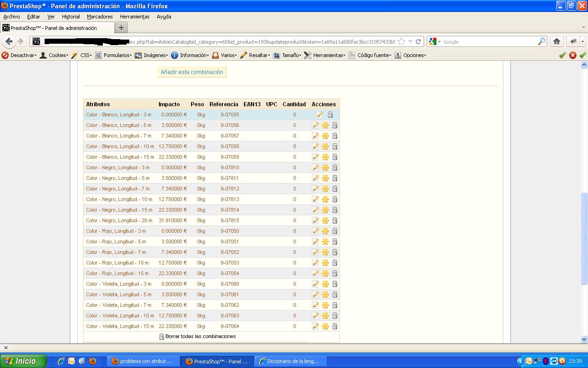Image resolution: width=588 pixels, height=368 pixels.
Task: Open the Desactivar developer dropdown
Action: 19,55
